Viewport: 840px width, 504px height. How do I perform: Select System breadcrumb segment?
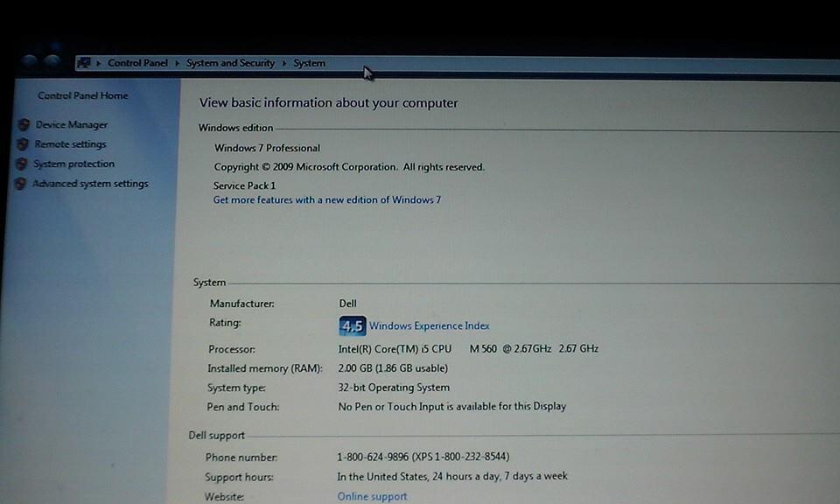click(309, 63)
